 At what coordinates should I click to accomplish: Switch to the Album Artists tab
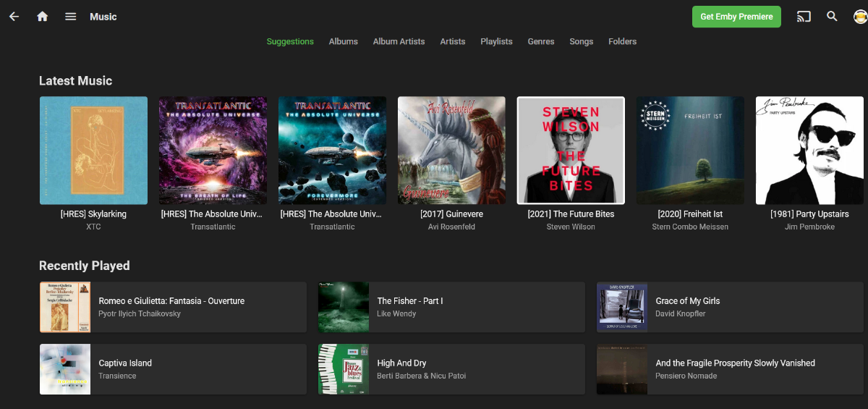point(399,41)
